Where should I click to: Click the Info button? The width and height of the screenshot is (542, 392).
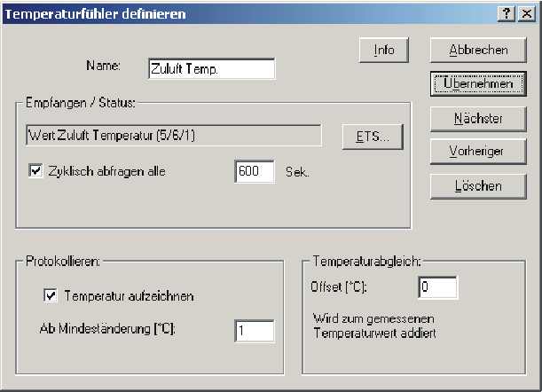(384, 51)
